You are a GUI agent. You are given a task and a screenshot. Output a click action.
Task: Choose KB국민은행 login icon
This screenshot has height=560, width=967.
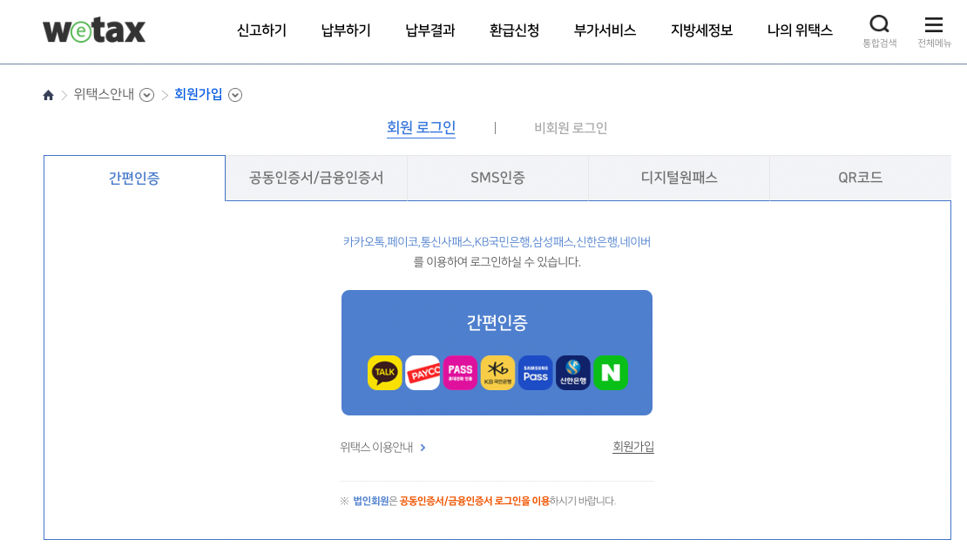(497, 373)
